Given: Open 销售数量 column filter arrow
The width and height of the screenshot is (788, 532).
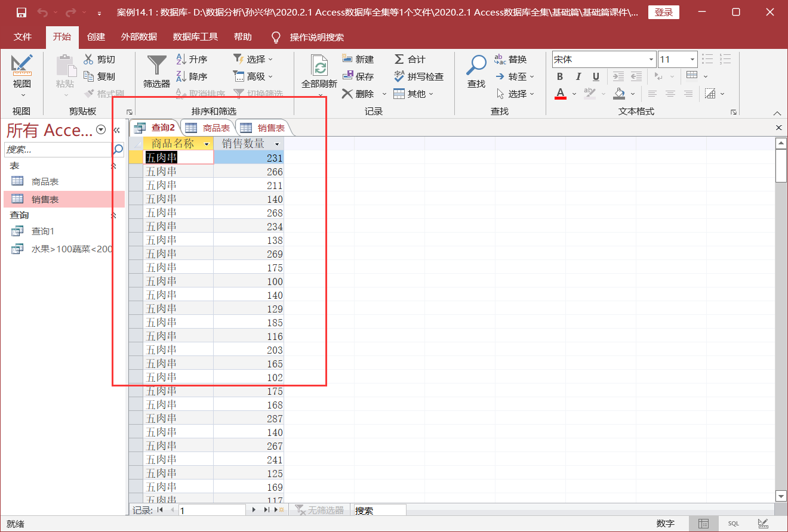Looking at the screenshot, I should click(277, 144).
